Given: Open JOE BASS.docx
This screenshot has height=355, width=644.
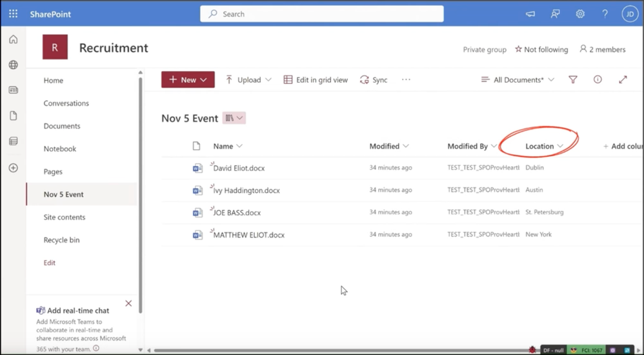Looking at the screenshot, I should [237, 212].
